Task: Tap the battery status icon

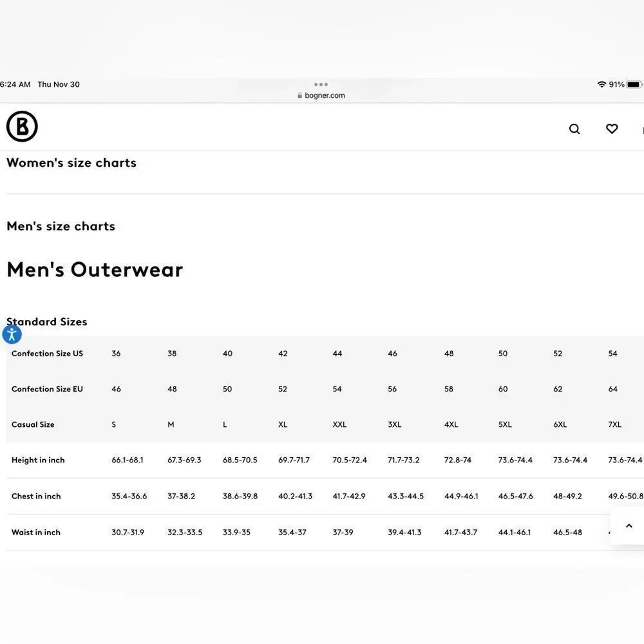Action: pyautogui.click(x=634, y=84)
